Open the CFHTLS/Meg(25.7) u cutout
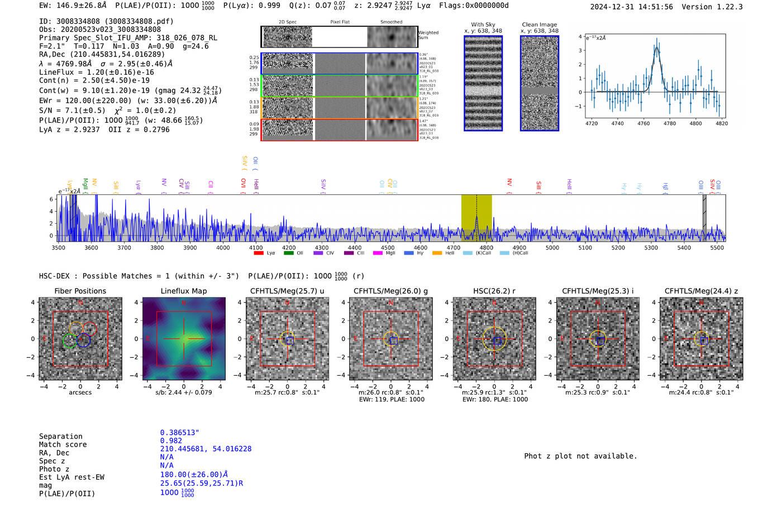 [x=287, y=339]
